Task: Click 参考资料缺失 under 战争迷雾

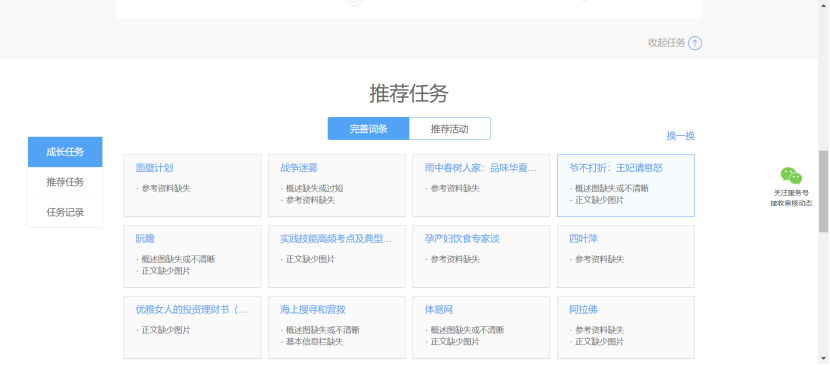Action: click(x=310, y=200)
